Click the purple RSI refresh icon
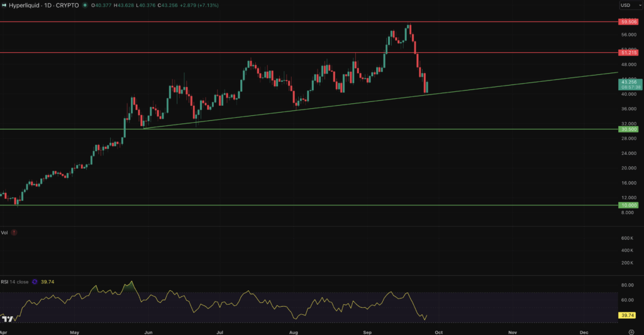The width and height of the screenshot is (644, 335). coord(35,282)
